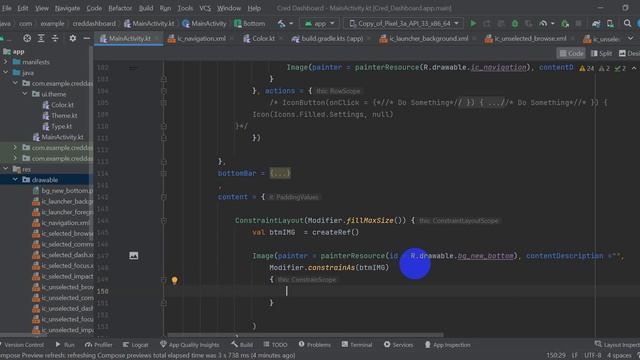640x360 pixels.
Task: Click the Collapse All icon in Project panel
Action: point(55,38)
